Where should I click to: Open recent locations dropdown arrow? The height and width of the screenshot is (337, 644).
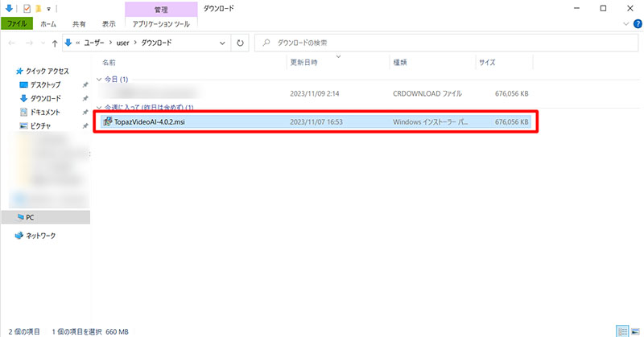click(x=43, y=43)
